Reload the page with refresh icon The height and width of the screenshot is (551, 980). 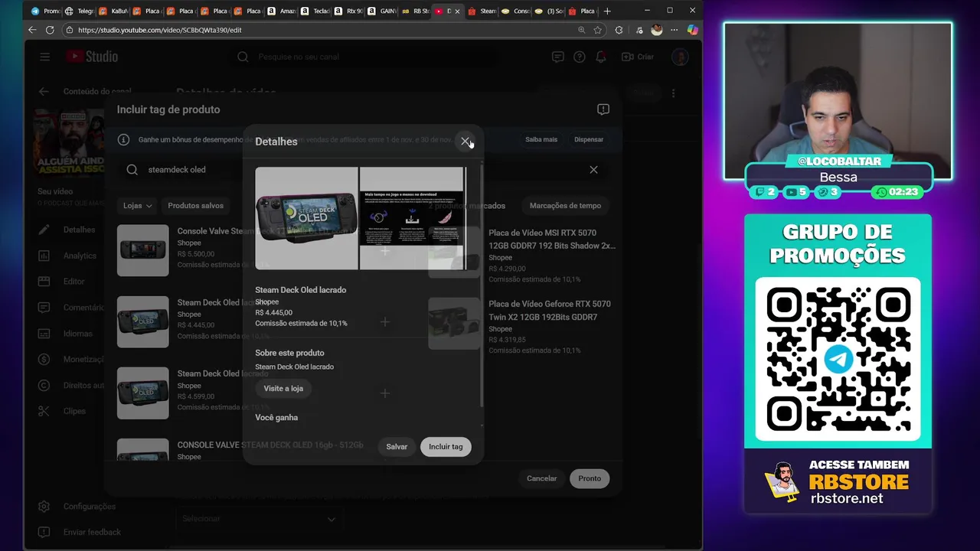pyautogui.click(x=50, y=30)
